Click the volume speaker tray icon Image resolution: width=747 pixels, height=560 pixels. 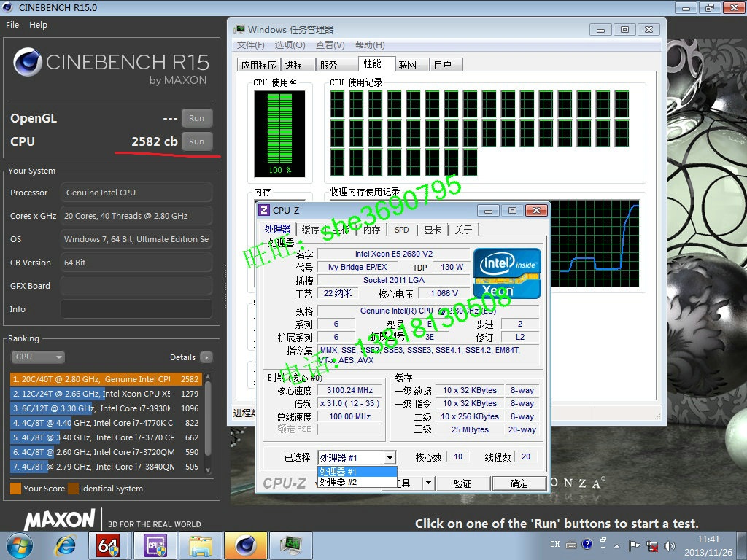tap(670, 545)
